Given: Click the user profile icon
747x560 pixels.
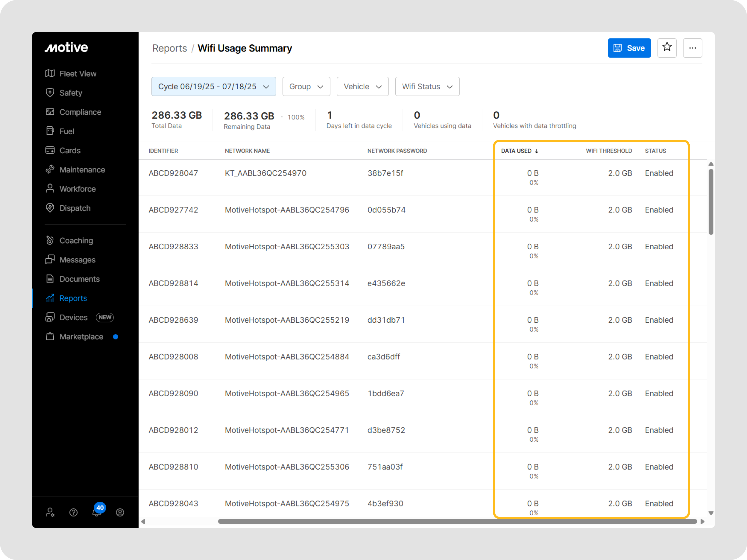Looking at the screenshot, I should point(120,513).
